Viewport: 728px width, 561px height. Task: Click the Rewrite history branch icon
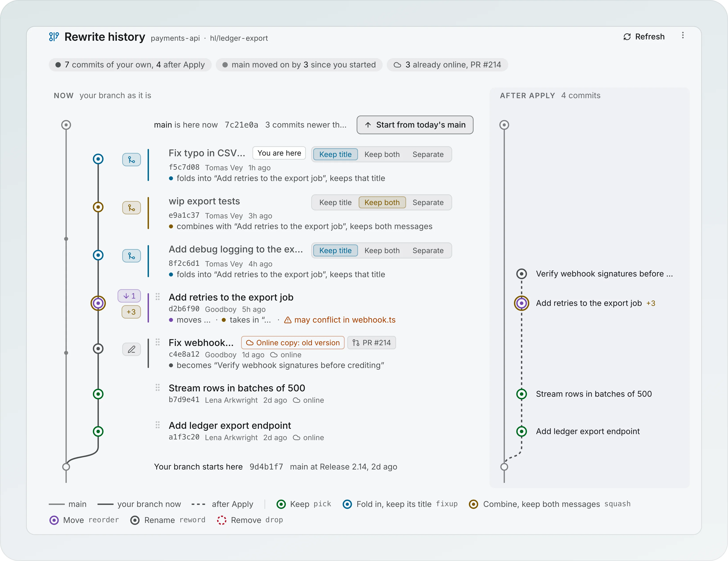(54, 37)
